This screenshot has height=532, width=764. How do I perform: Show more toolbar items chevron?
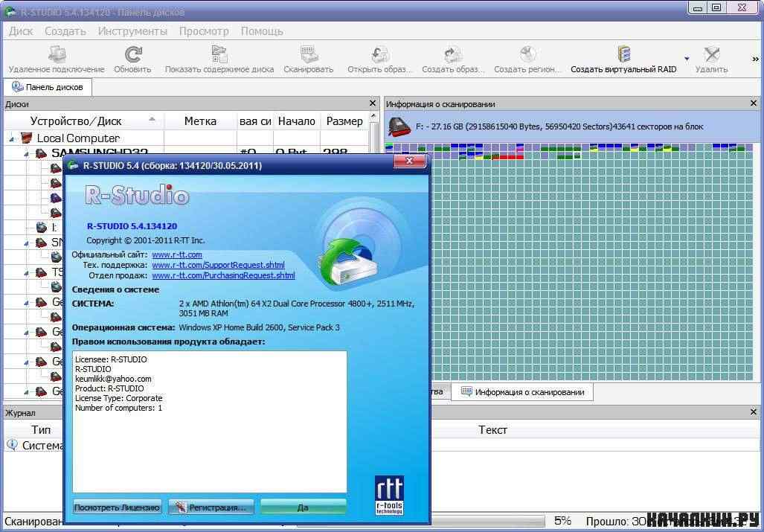click(x=757, y=59)
